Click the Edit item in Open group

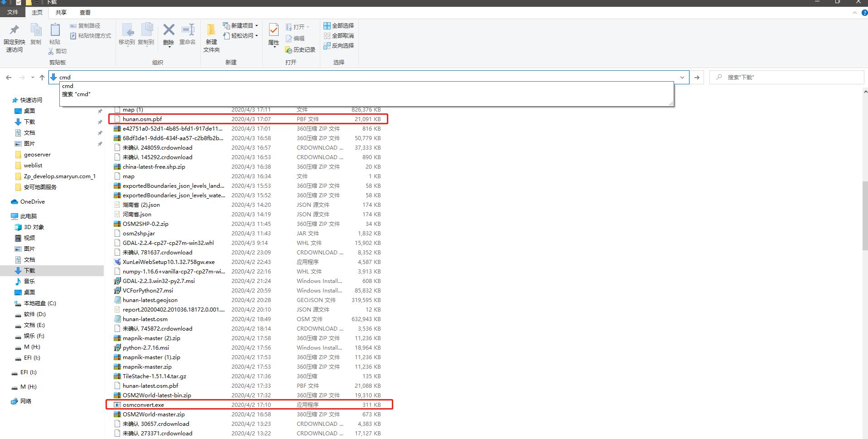(x=295, y=39)
